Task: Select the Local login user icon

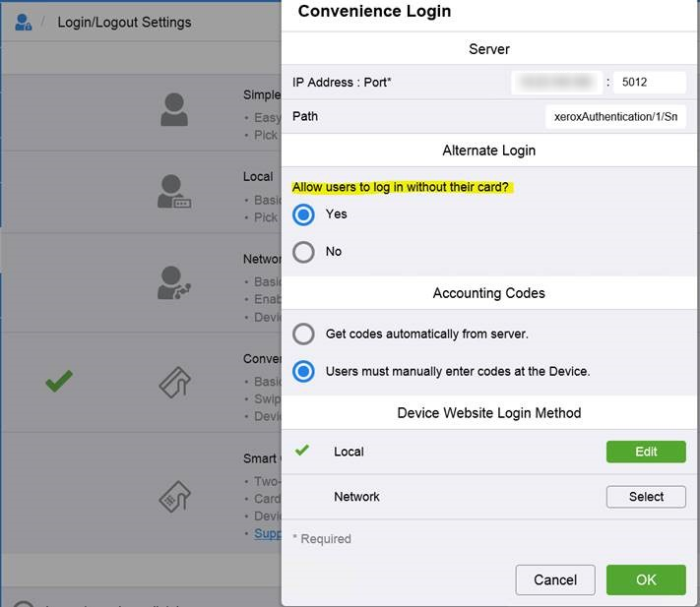Action: [173, 192]
